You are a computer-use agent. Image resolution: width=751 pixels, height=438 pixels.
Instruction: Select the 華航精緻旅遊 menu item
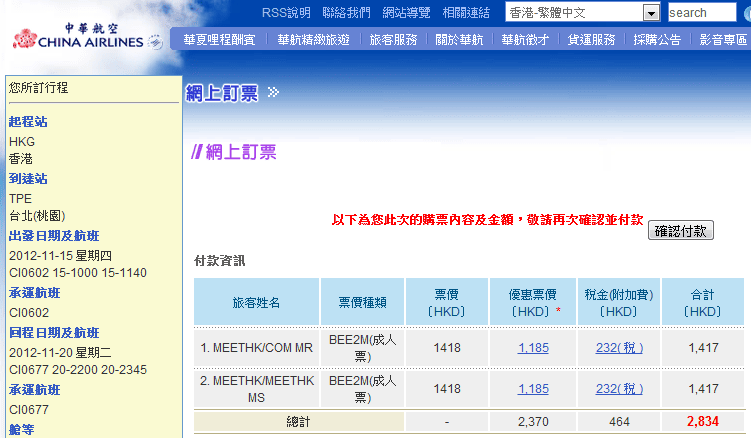pos(313,40)
